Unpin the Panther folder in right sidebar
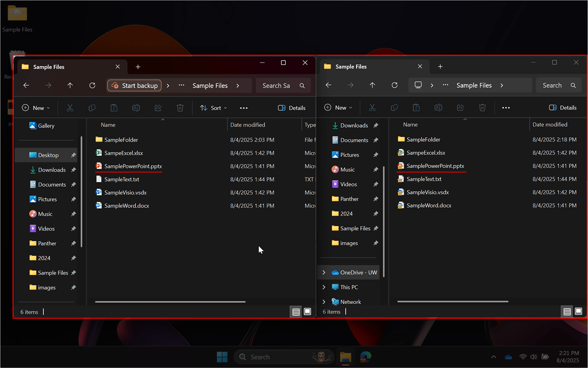The image size is (588, 368). (x=375, y=199)
